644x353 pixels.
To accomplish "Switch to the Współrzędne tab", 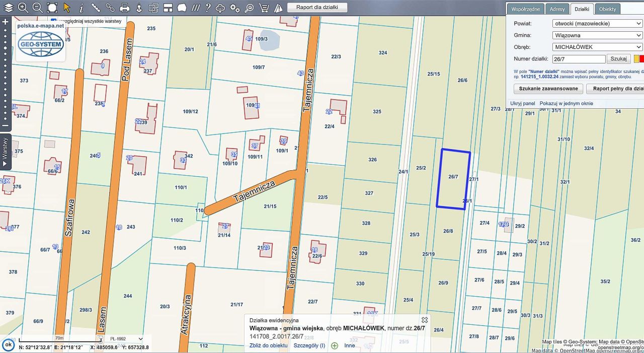I will coord(526,9).
